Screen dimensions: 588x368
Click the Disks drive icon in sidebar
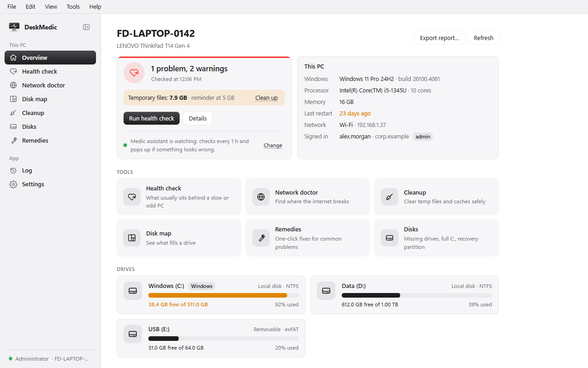coord(13,126)
